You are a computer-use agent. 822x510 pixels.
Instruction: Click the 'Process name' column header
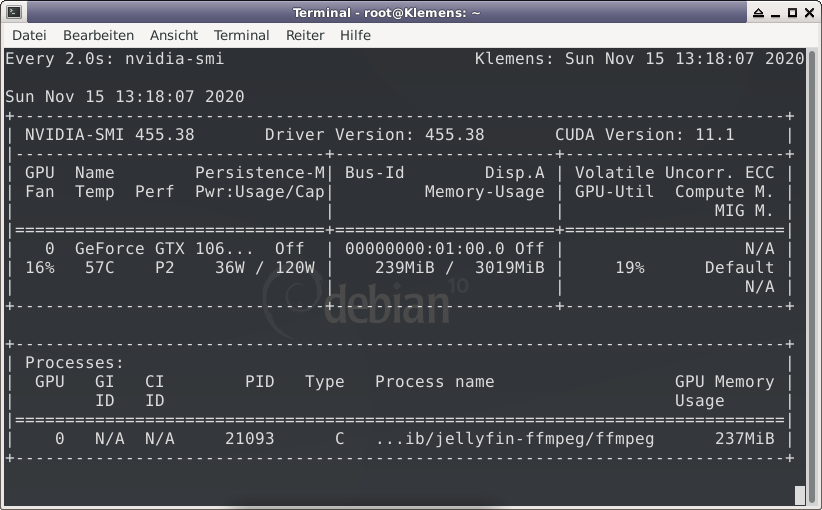tap(435, 382)
